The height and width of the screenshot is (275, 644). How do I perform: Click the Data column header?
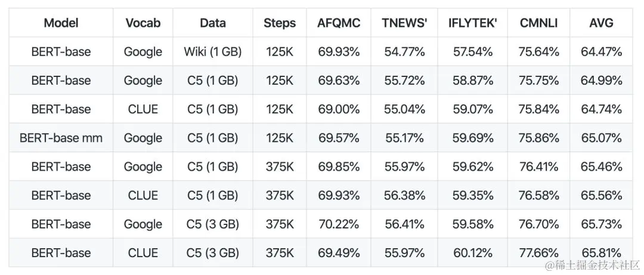[213, 23]
